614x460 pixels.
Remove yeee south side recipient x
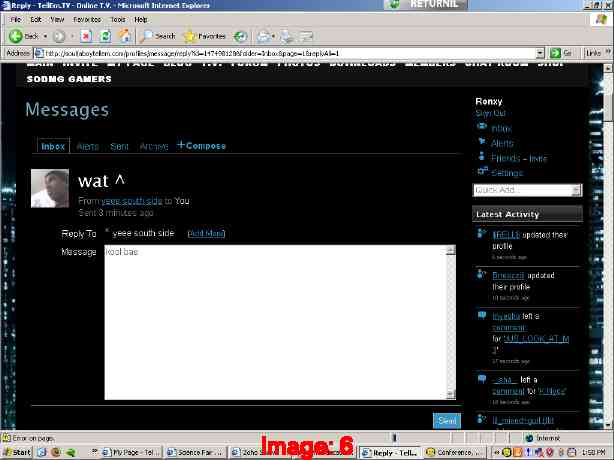click(x=107, y=230)
